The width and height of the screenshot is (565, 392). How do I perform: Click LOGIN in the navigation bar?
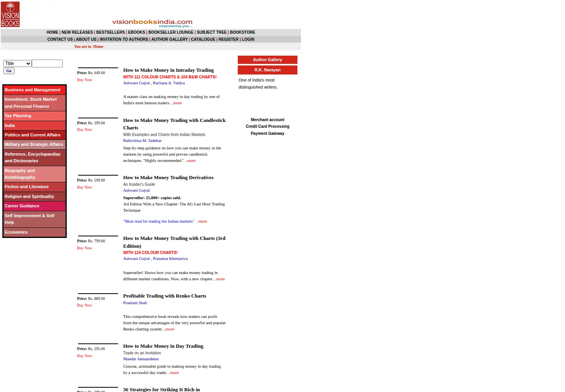[248, 40]
